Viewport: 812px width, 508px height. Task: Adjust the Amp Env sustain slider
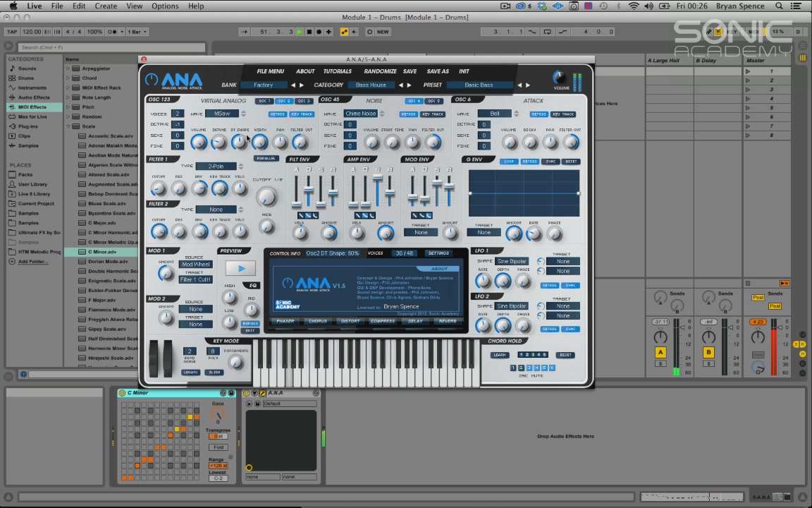click(x=378, y=179)
